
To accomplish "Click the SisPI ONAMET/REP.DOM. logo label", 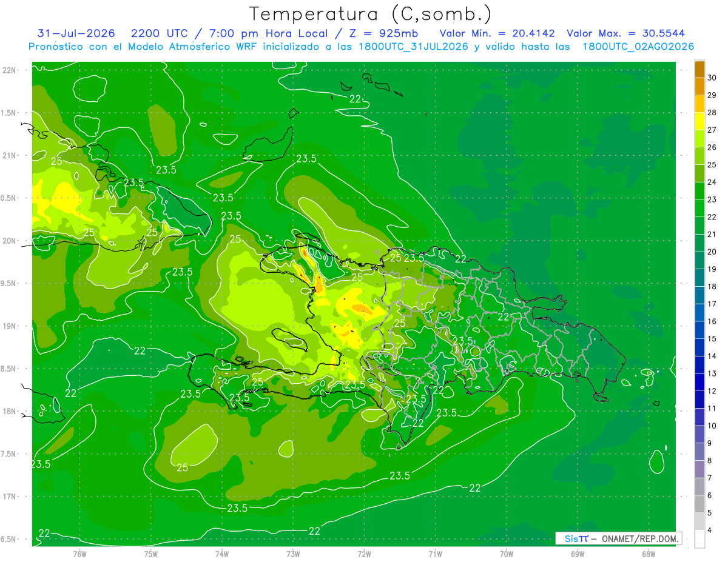I will (x=618, y=538).
